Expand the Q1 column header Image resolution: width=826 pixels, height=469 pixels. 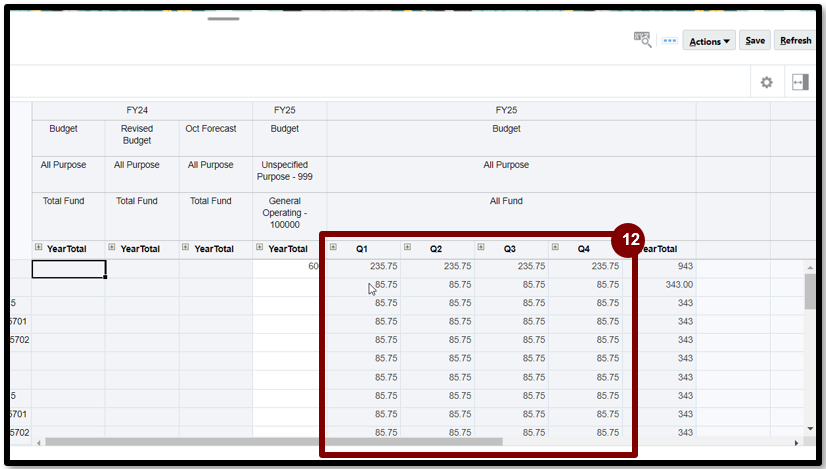(334, 248)
